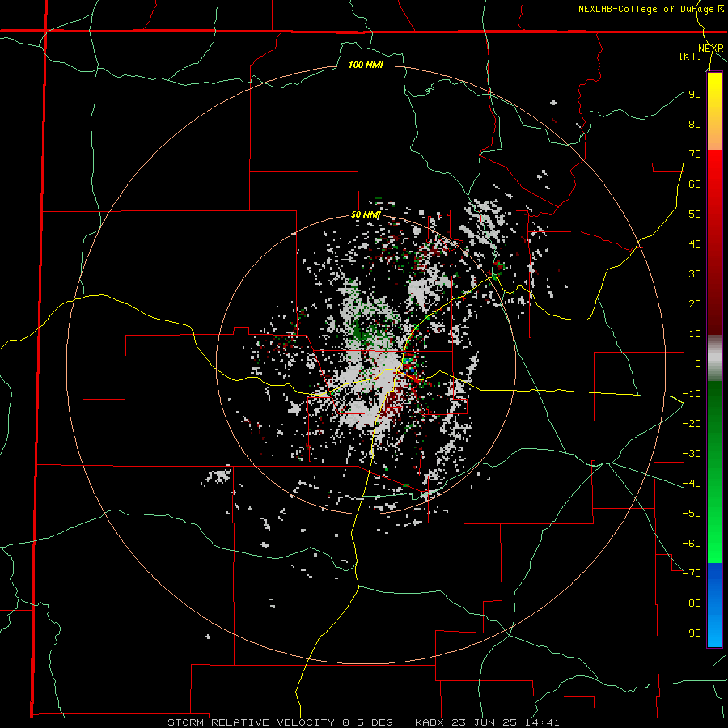Click the "KABX" station identifier in the caption
728x728 pixels.
tap(430, 722)
